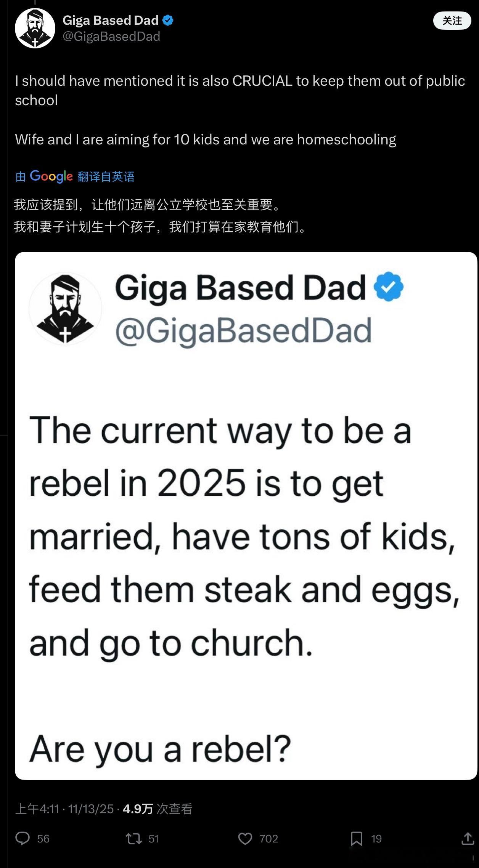The height and width of the screenshot is (868, 479).
Task: Click the reply speech bubble icon
Action: (23, 838)
